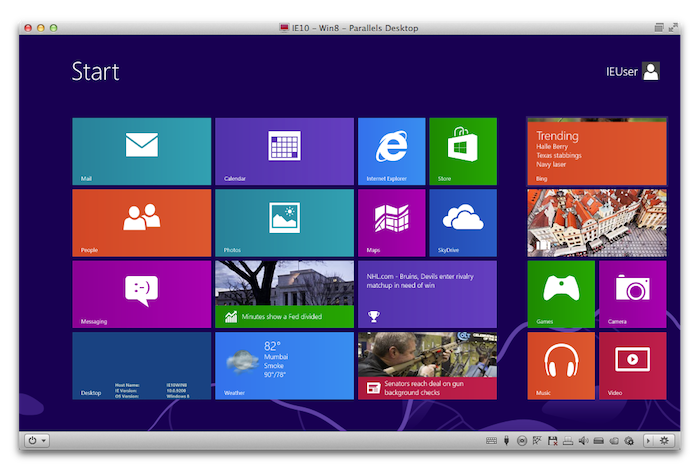700x472 pixels.
Task: Open the Mail tile
Action: coord(142,151)
